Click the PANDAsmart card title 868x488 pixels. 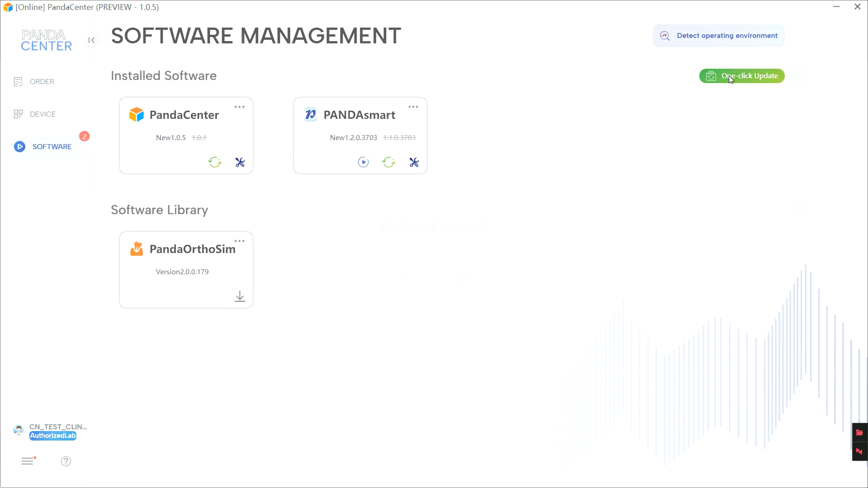click(359, 115)
